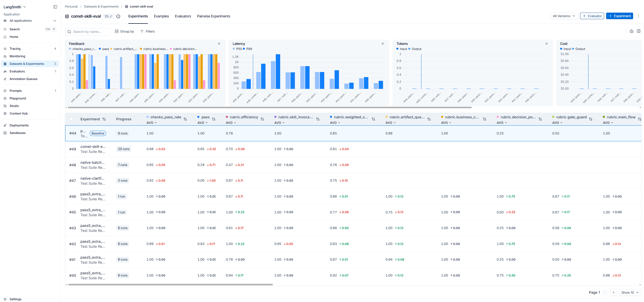Switch to Pairwise Experiments tab
Viewport: 644px width, 302px height.
tap(213, 16)
